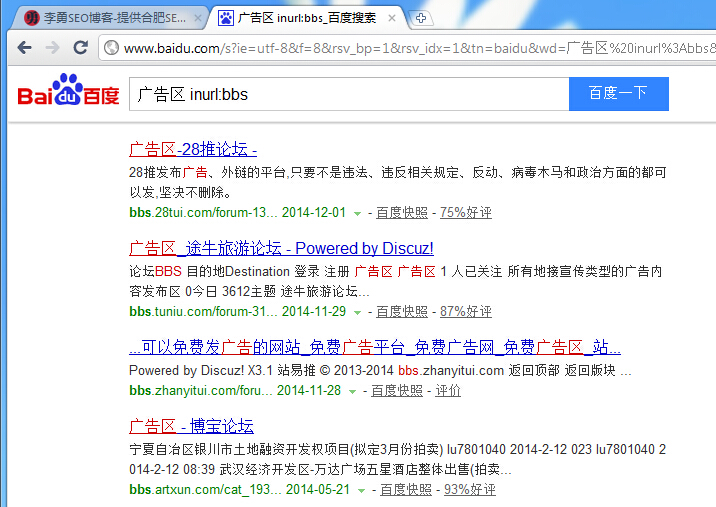Switch to the 李勇SEO博客 tab
Image resolution: width=716 pixels, height=507 pixels.
point(112,18)
